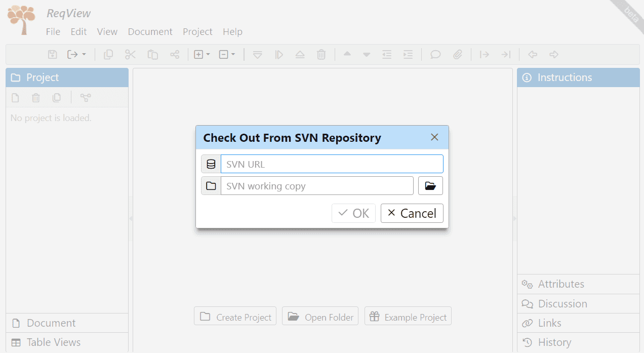Click the duplicate document icon in the Project panel

pyautogui.click(x=57, y=98)
